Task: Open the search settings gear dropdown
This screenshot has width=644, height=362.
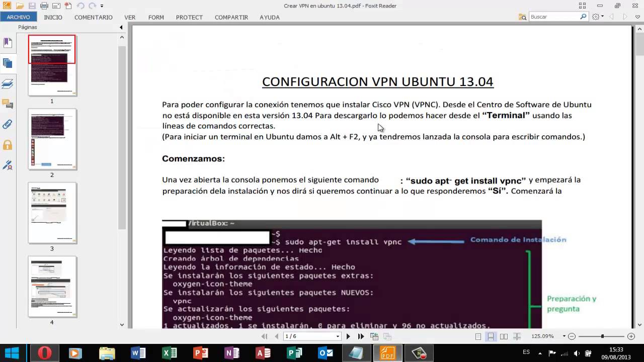Action: pyautogui.click(x=598, y=17)
